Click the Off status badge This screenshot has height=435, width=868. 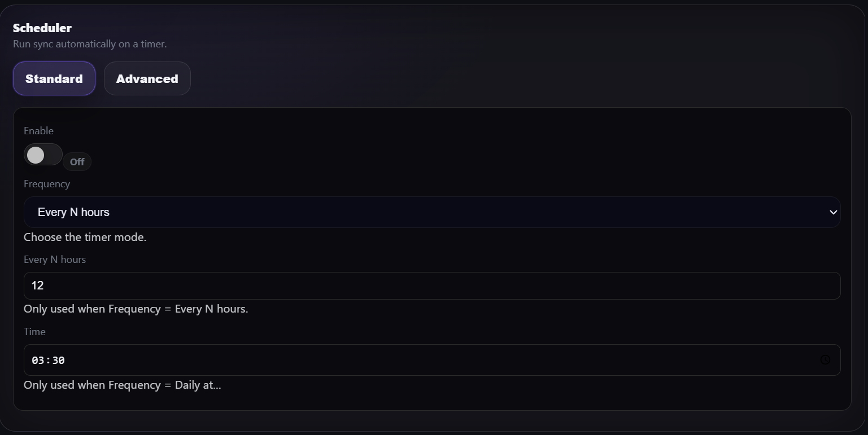77,162
